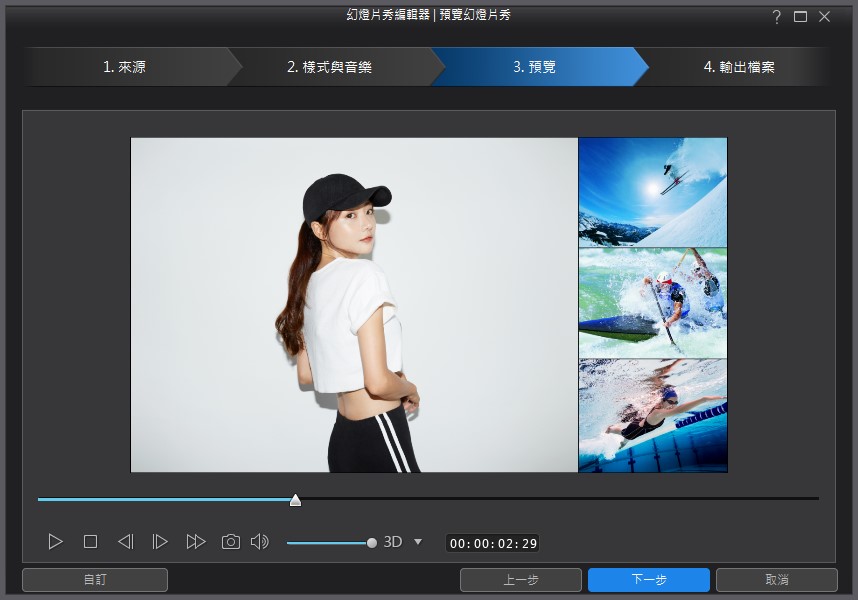Take a snapshot with the camera icon
This screenshot has width=858, height=600.
click(x=230, y=541)
